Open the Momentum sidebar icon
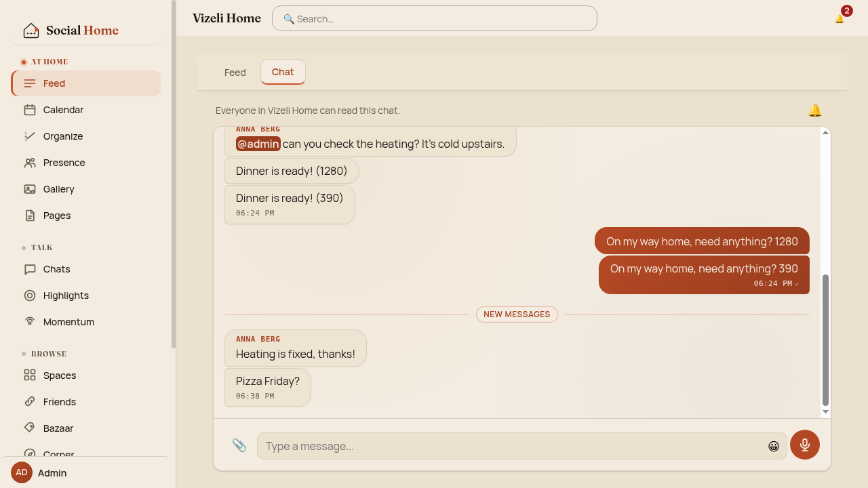Screen dimensions: 868x488 [x=30, y=322]
